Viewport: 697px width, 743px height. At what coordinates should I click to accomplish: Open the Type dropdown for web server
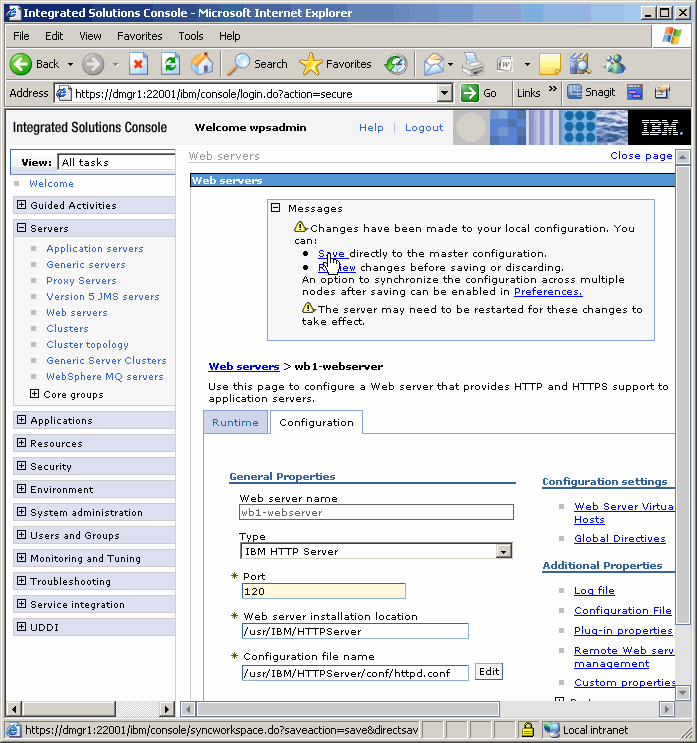503,551
